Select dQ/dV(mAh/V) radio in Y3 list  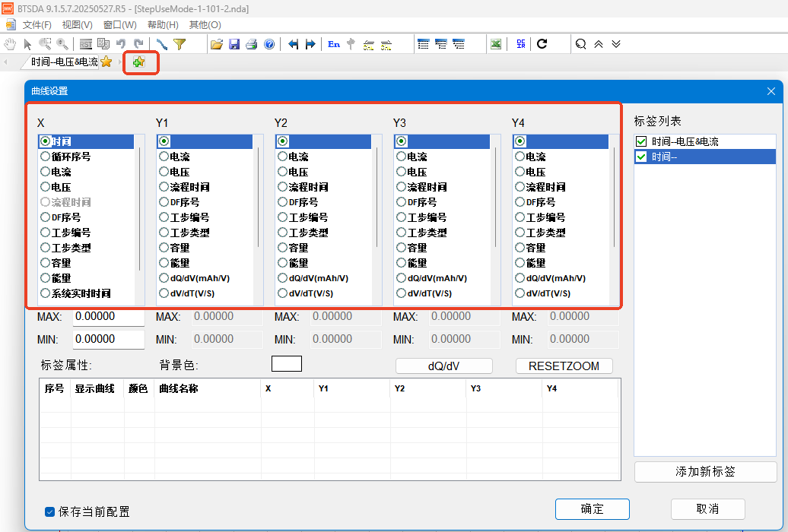click(401, 278)
